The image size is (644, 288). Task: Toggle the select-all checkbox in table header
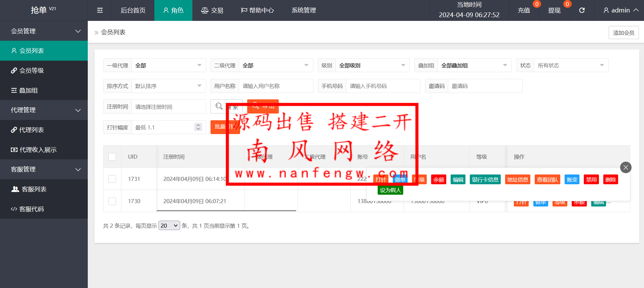tap(112, 157)
